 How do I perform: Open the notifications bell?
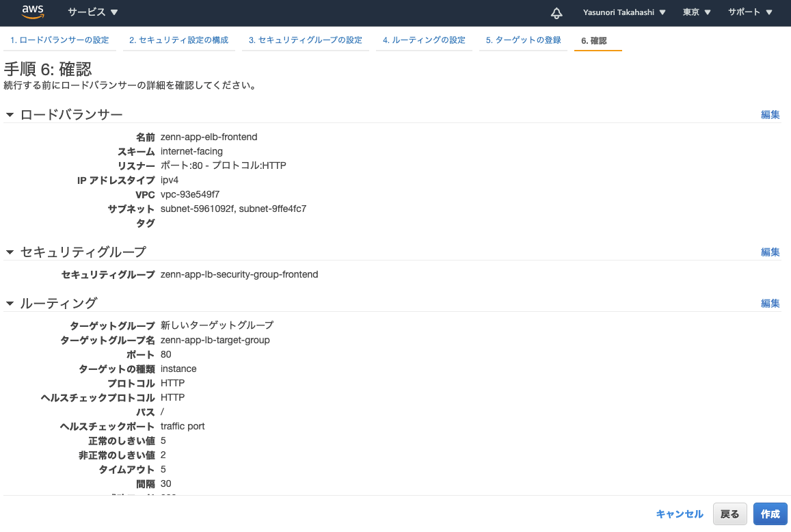(556, 12)
